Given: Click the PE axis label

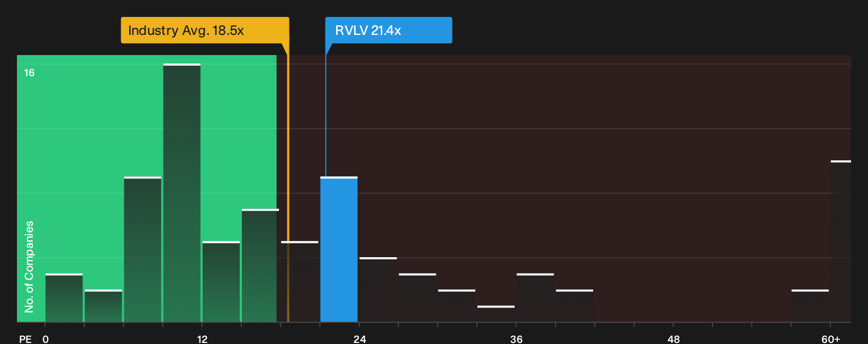Looking at the screenshot, I should tap(25, 339).
